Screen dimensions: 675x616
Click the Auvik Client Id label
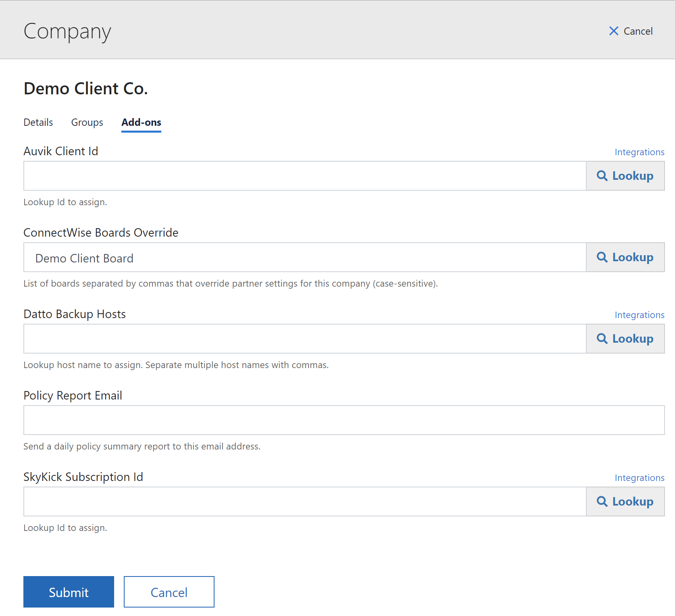pos(61,151)
